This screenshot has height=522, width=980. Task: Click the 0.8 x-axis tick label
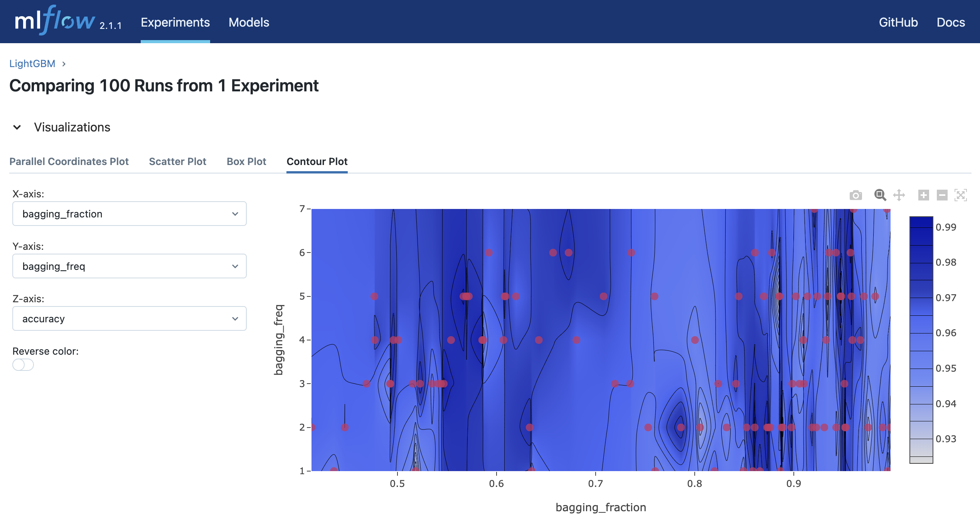695,483
